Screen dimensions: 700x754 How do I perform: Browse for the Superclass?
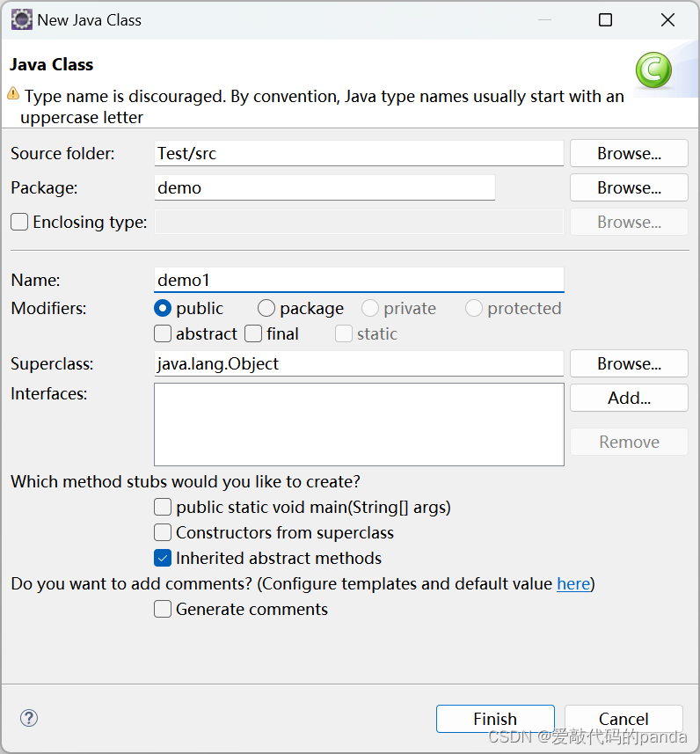629,363
